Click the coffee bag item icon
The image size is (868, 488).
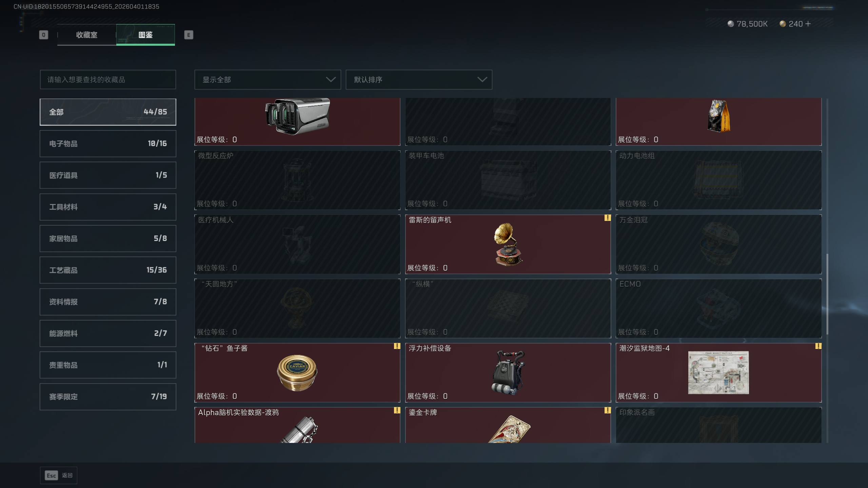click(719, 116)
